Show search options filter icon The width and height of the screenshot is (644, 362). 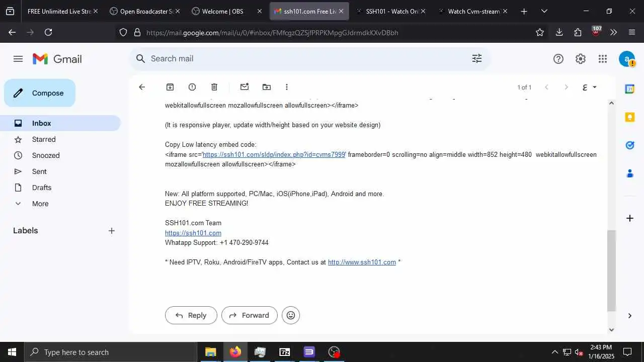pyautogui.click(x=476, y=58)
